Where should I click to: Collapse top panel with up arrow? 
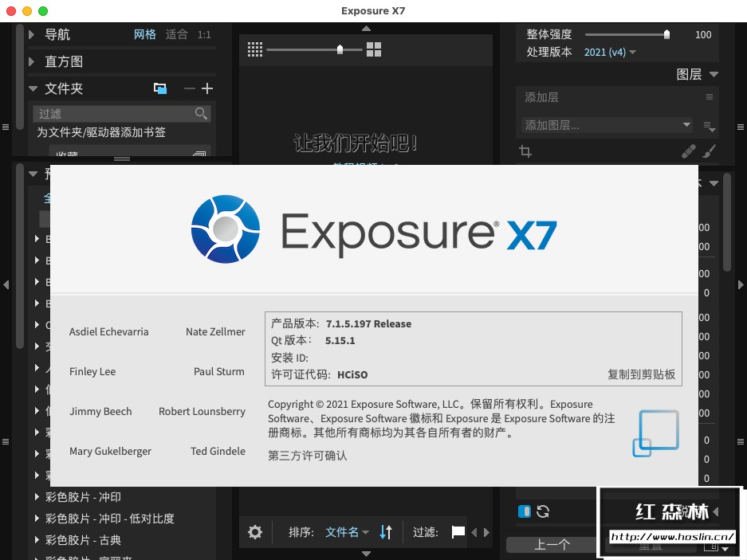pyautogui.click(x=366, y=29)
